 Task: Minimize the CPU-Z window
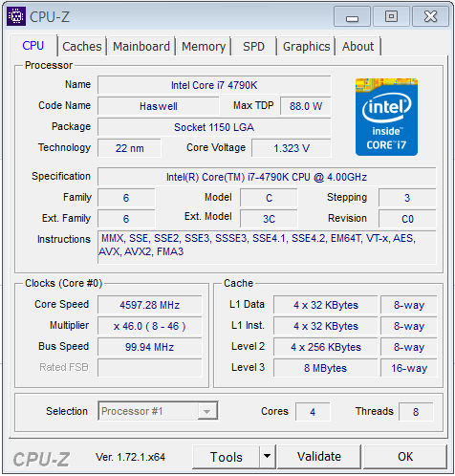click(x=352, y=16)
